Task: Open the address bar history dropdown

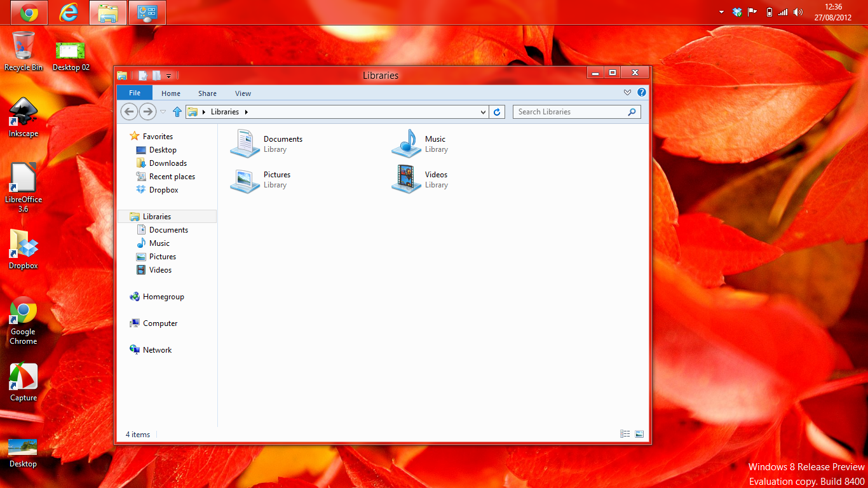Action: click(483, 112)
